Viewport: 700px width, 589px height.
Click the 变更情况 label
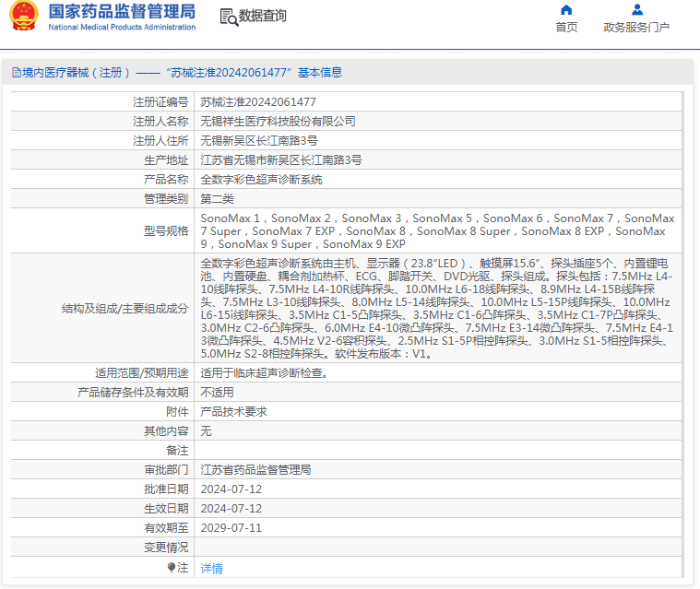[166, 548]
